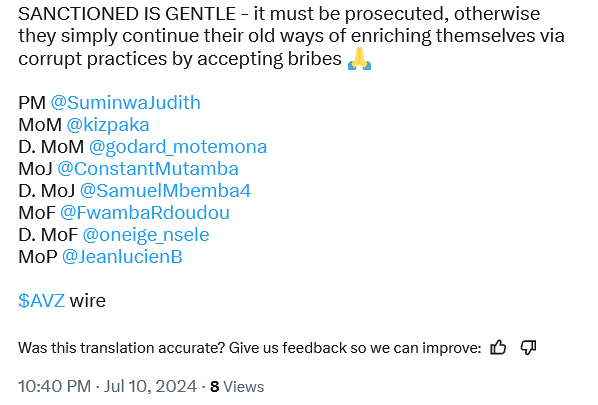This screenshot has width=598, height=405.
Task: Open the @ConstantMutamba profile link
Action: pyautogui.click(x=148, y=169)
